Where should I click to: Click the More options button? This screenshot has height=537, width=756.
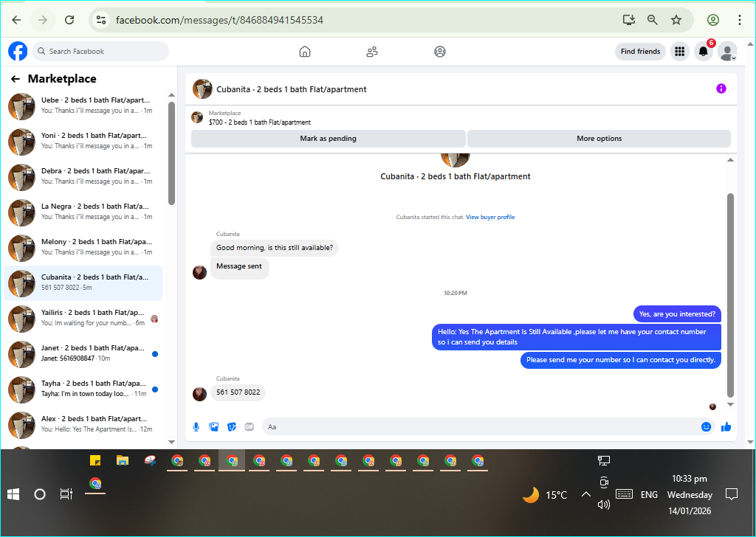[599, 138]
